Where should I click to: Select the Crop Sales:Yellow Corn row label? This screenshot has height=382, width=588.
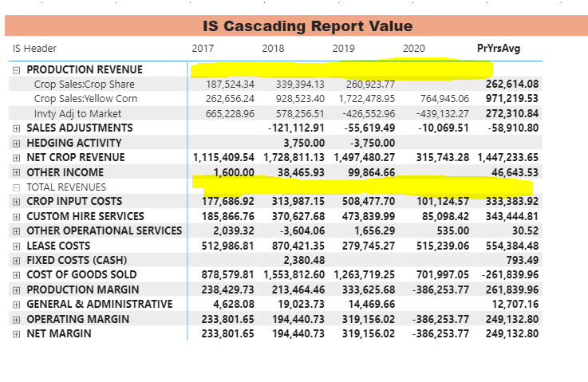click(85, 99)
